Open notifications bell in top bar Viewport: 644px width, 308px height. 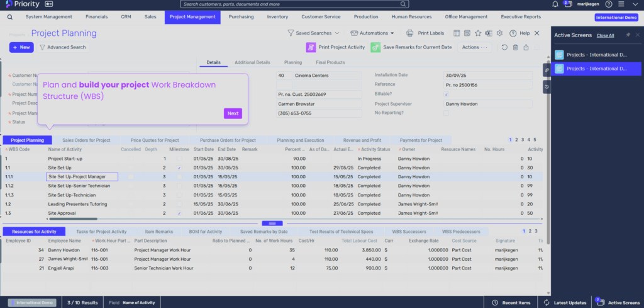coord(555,4)
